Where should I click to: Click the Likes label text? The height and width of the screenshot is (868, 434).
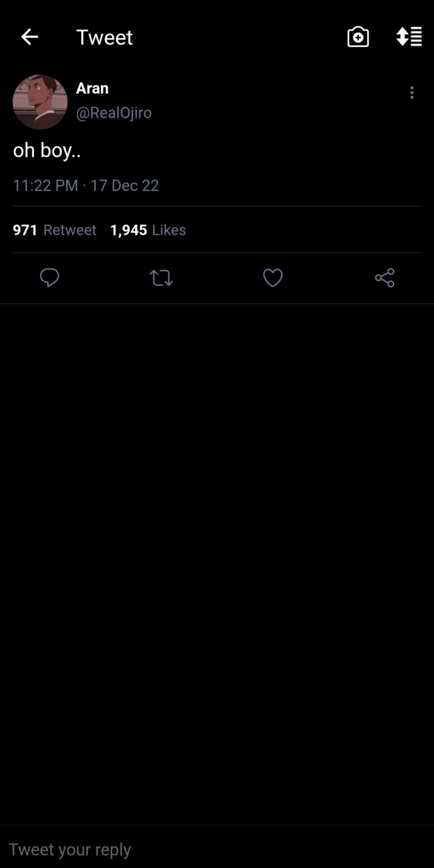coord(169,230)
